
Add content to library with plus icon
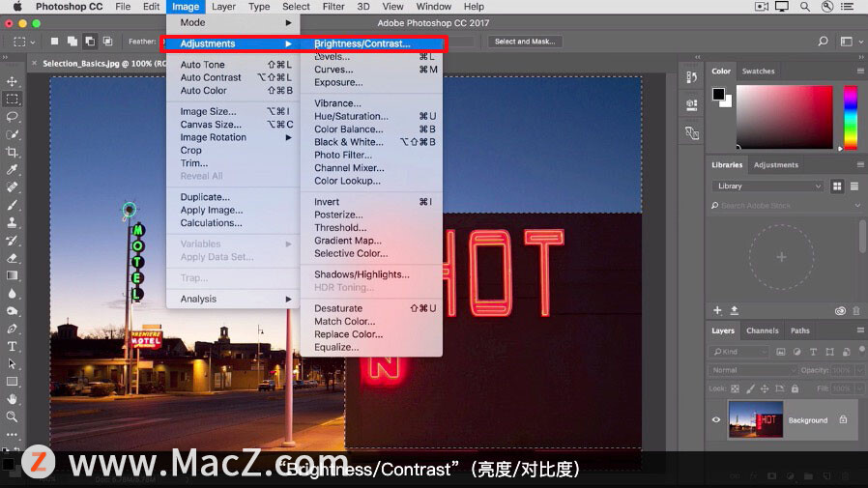tap(717, 310)
